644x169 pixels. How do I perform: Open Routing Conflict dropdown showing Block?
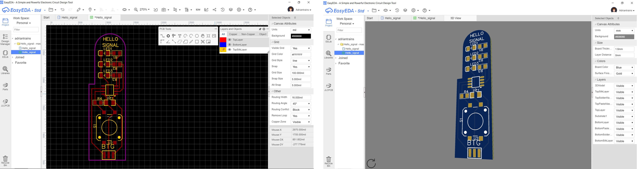(301, 110)
